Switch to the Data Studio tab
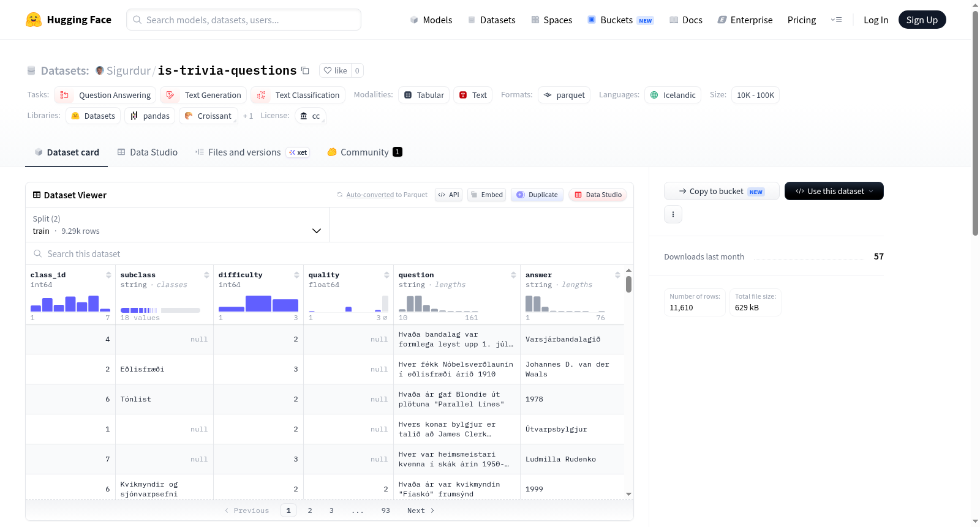Screen dimensions: 980x527 click(x=148, y=152)
